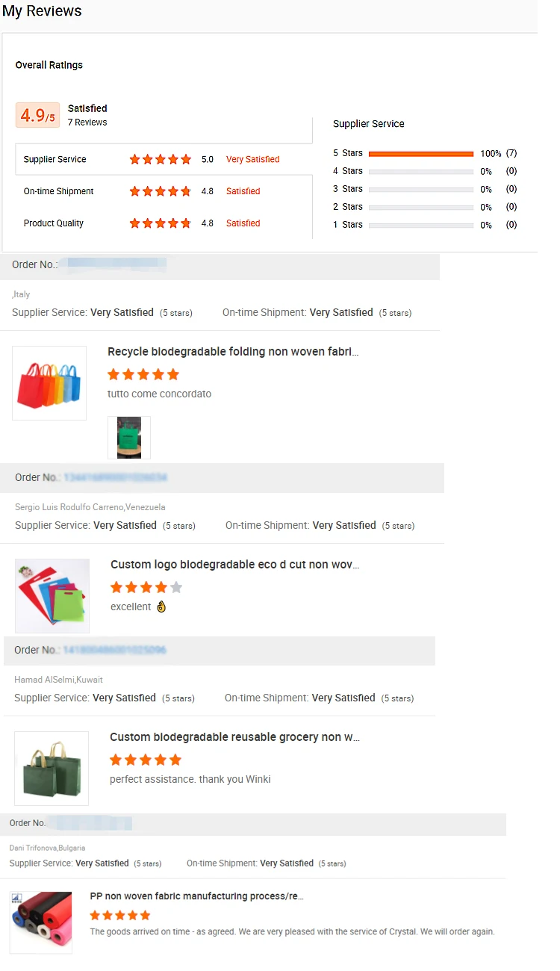Click the Product Quality star rating

160,223
